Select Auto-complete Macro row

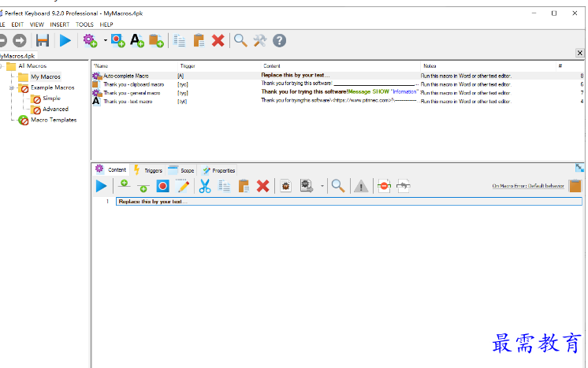[337, 76]
